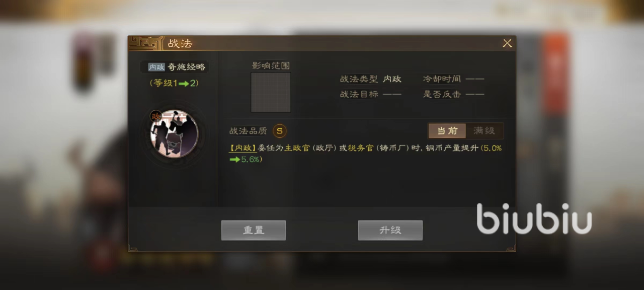The image size is (644, 290).
Task: Click the 升级 upgrade button
Action: coord(390,230)
